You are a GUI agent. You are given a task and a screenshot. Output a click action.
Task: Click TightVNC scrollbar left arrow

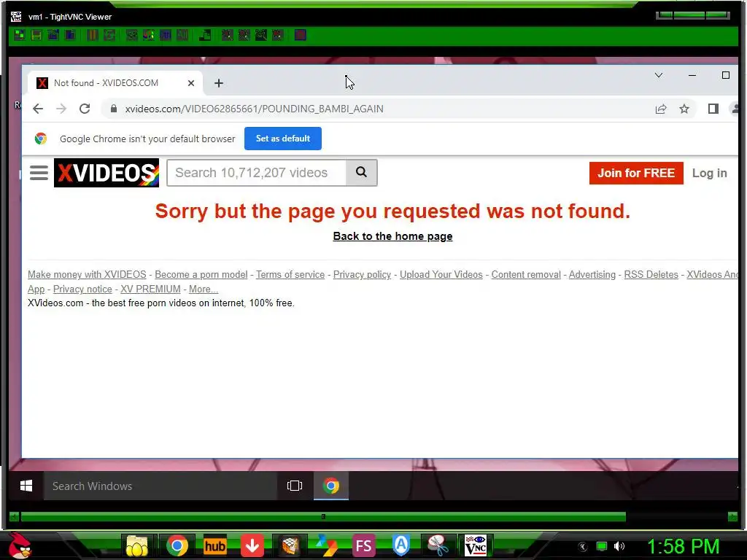(x=15, y=517)
